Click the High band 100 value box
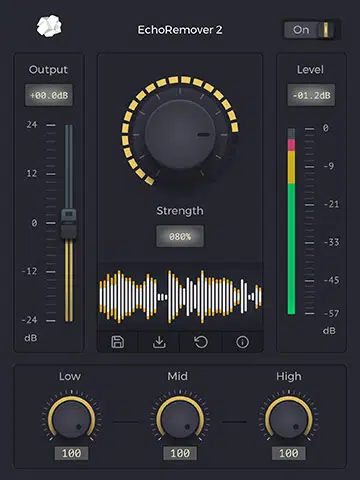 pos(289,453)
